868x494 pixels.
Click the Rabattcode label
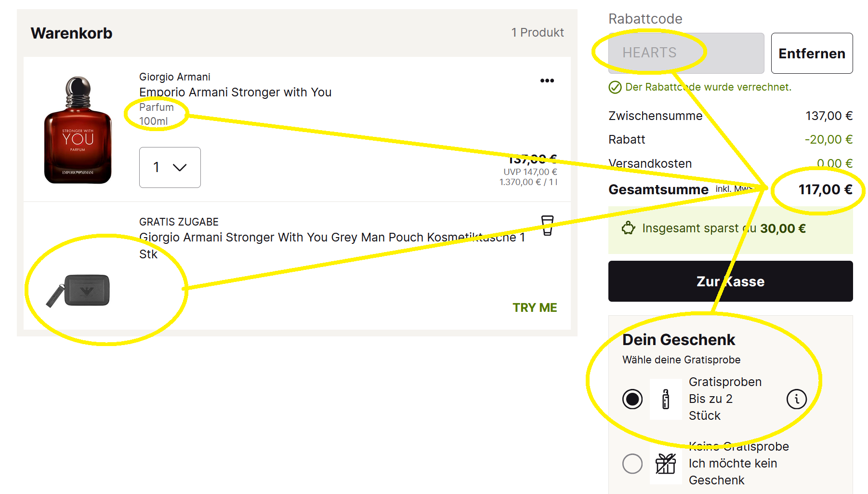coord(645,19)
